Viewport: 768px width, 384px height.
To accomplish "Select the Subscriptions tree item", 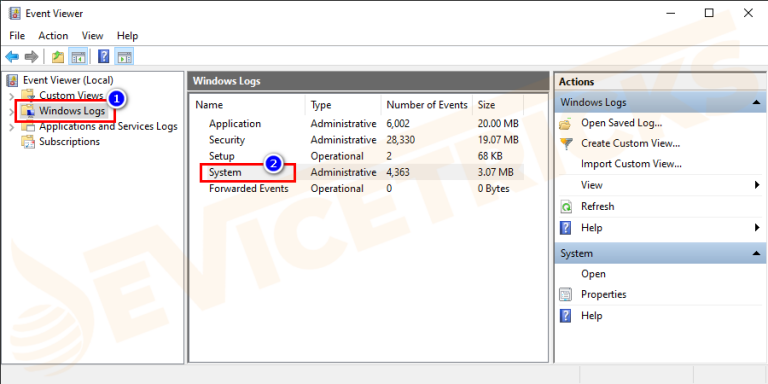I will (x=69, y=142).
